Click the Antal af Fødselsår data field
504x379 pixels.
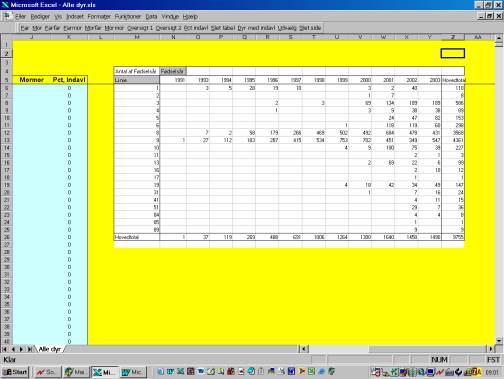[x=136, y=71]
